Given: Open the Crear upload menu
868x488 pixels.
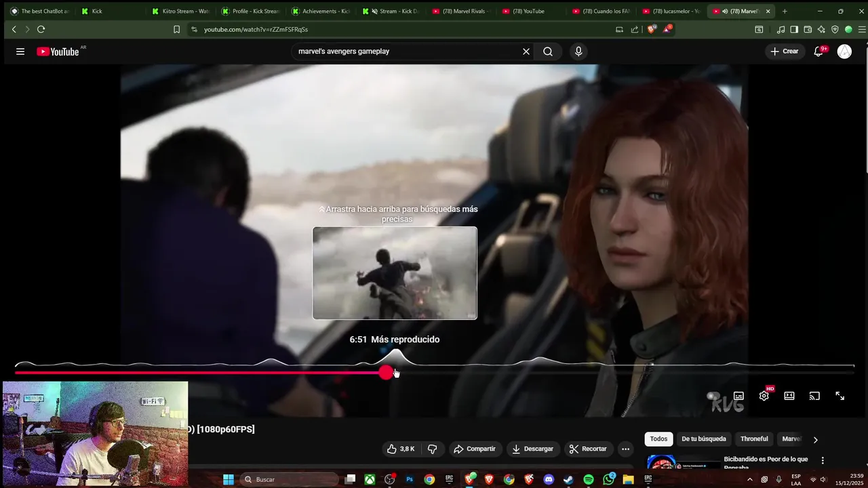Looking at the screenshot, I should (x=785, y=52).
